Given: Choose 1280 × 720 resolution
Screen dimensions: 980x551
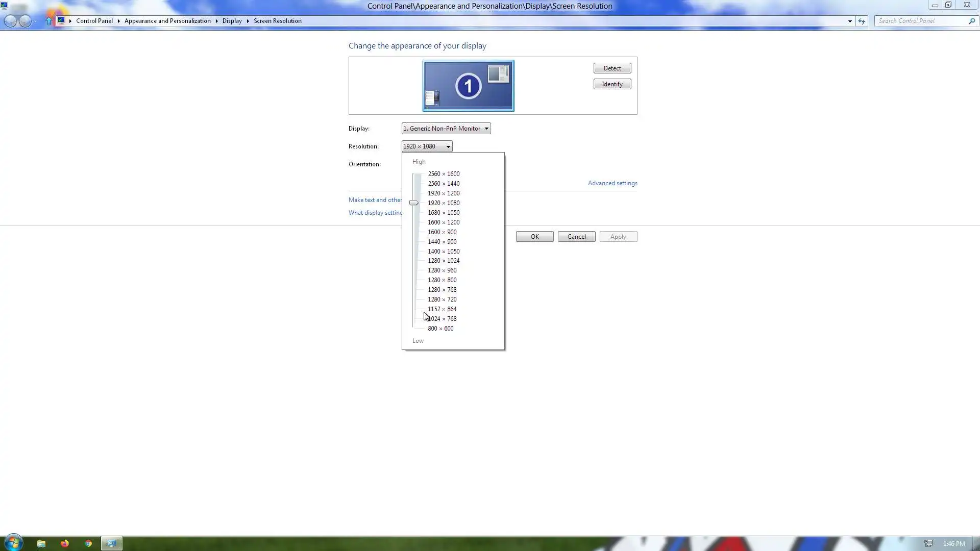Looking at the screenshot, I should (x=442, y=299).
